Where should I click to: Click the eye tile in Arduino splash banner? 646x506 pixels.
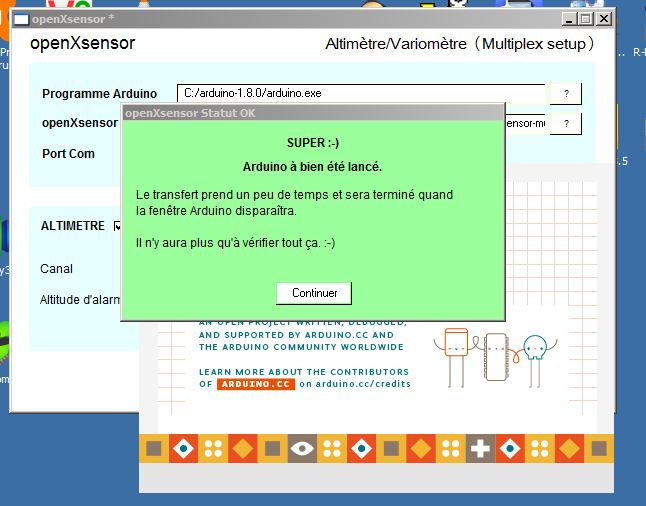[x=302, y=448]
